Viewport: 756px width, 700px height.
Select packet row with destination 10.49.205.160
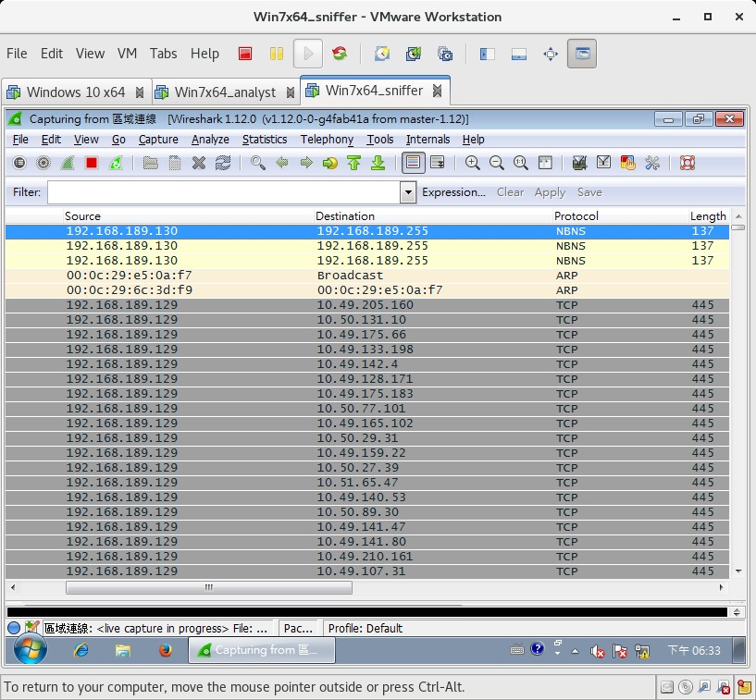click(x=367, y=305)
